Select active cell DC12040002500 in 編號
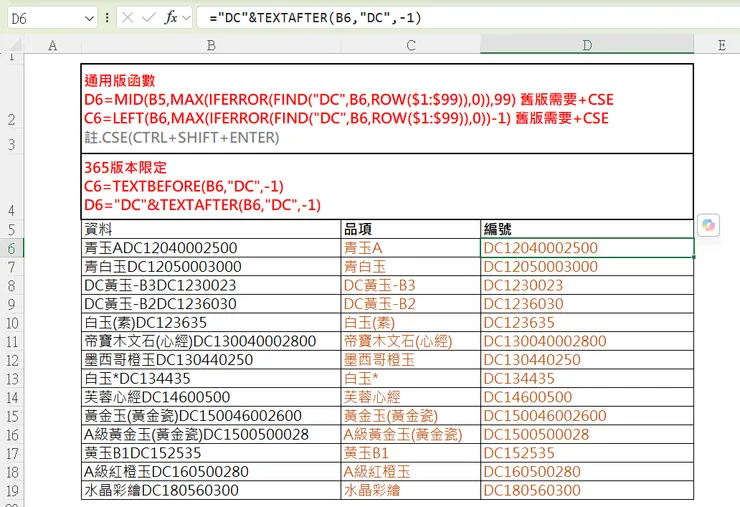 (587, 248)
